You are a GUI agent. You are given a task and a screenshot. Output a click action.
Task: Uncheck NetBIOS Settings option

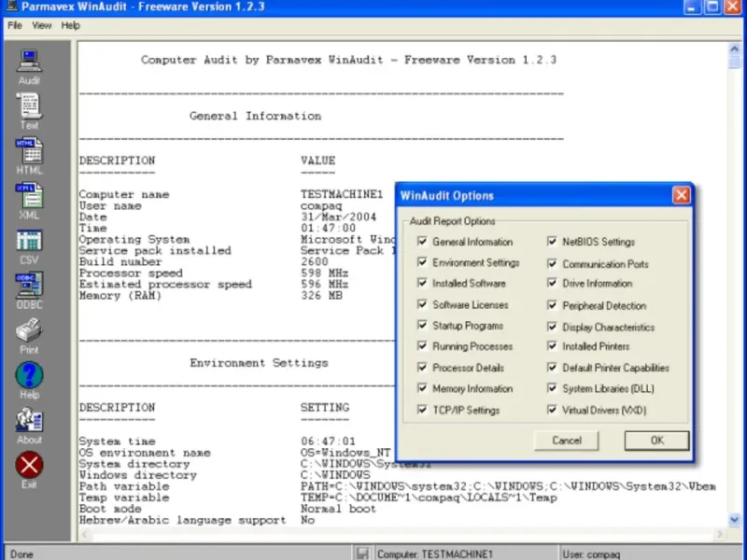click(x=552, y=242)
